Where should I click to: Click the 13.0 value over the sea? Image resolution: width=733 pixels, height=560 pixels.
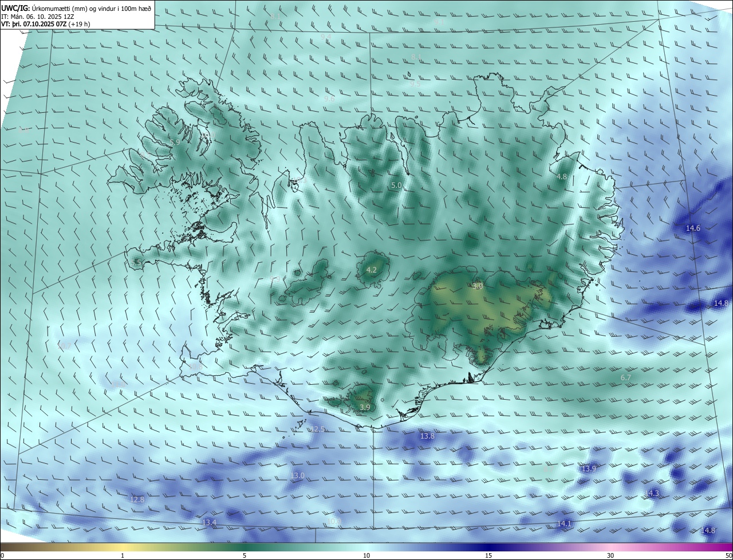tap(297, 475)
